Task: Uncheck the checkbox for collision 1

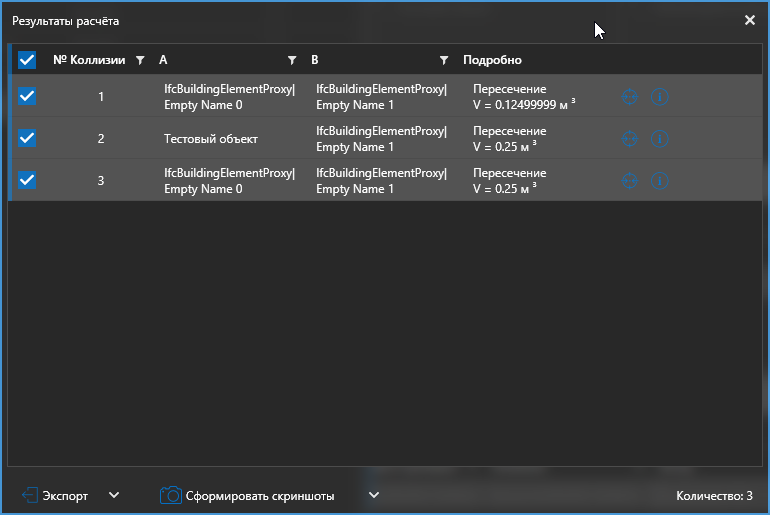Action: click(27, 97)
